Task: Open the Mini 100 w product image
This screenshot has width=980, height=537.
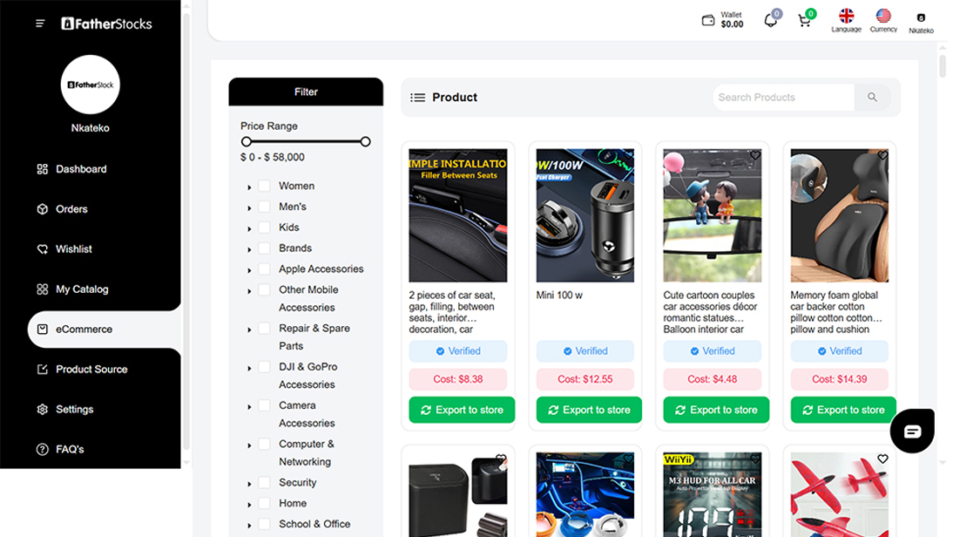Action: [x=585, y=215]
